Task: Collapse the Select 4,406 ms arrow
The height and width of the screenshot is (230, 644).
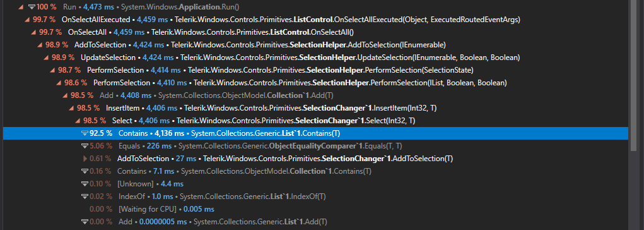Action: (x=77, y=121)
